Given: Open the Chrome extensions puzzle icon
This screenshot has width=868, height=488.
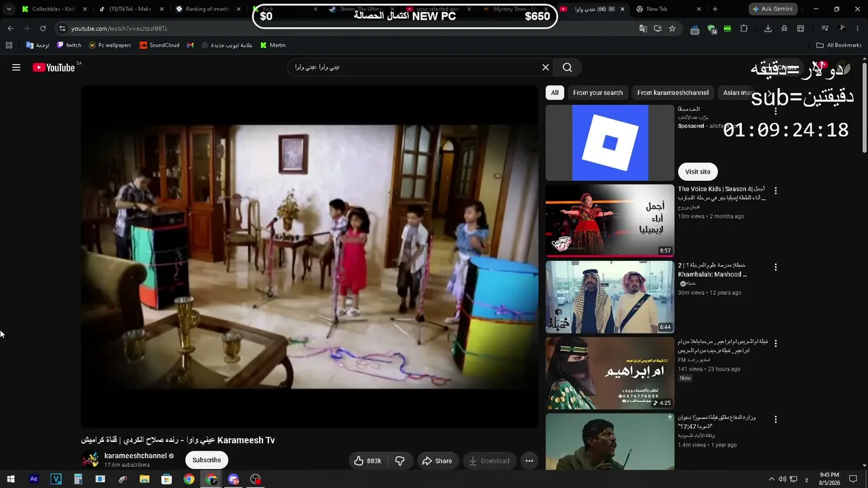Looking at the screenshot, I should (744, 28).
